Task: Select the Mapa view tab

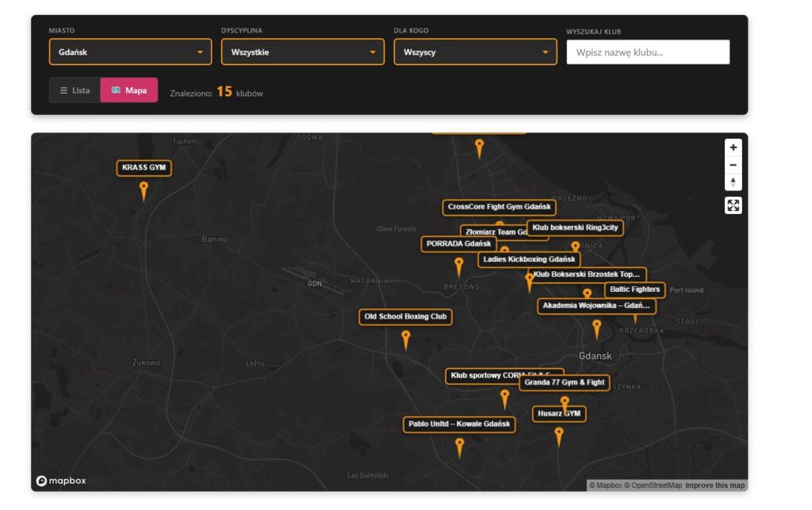Action: (129, 90)
